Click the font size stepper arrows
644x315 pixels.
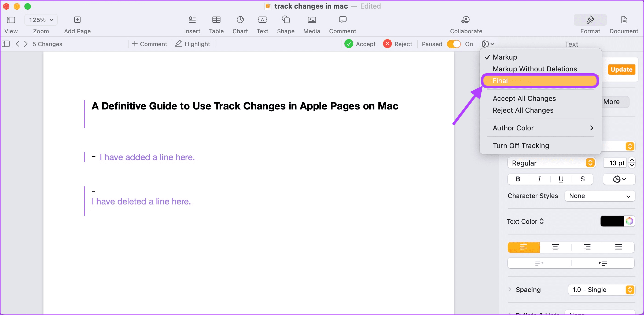pyautogui.click(x=632, y=163)
